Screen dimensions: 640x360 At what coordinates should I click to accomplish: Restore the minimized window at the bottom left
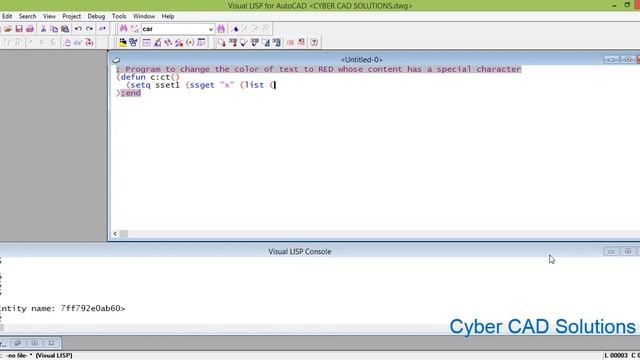[x=18, y=343]
